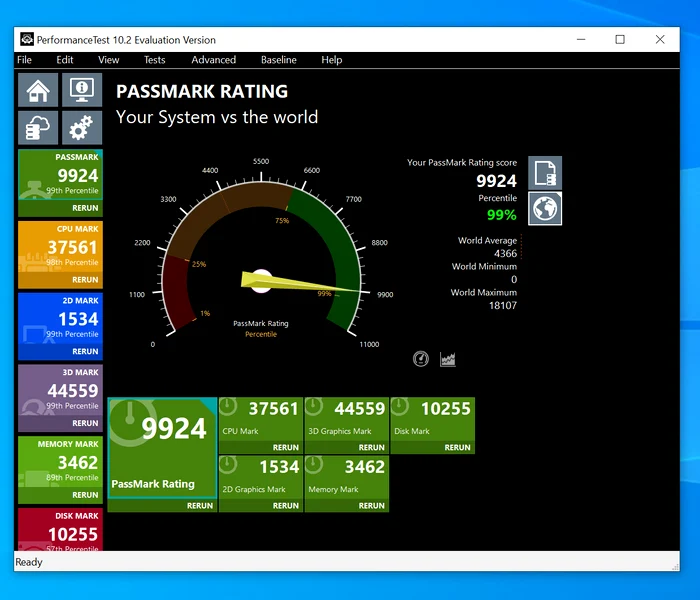
Task: Select the 3D Graphics Mark 44559 tile
Action: click(x=347, y=419)
